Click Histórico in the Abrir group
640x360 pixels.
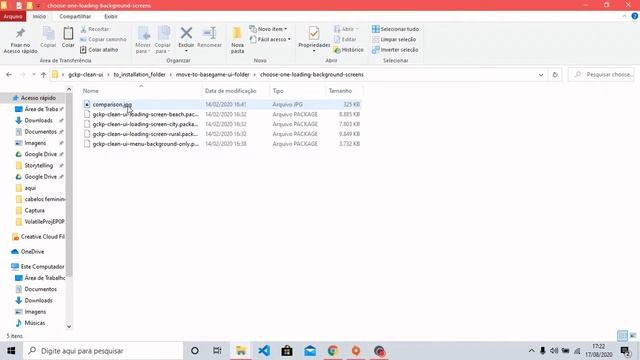click(349, 50)
